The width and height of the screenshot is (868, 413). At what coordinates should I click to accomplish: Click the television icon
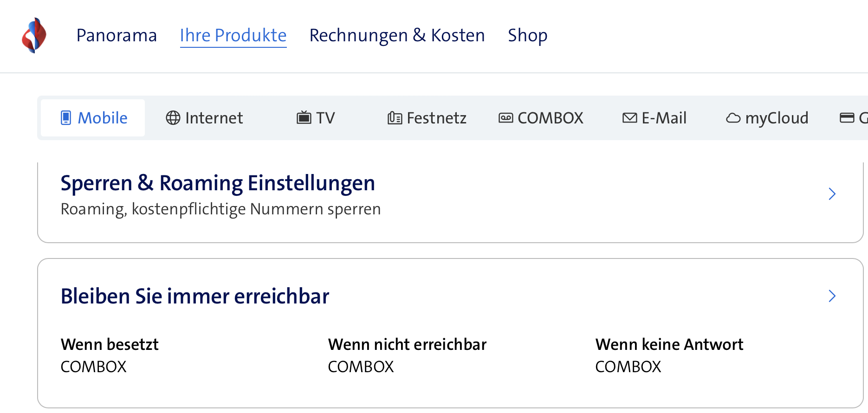point(304,118)
